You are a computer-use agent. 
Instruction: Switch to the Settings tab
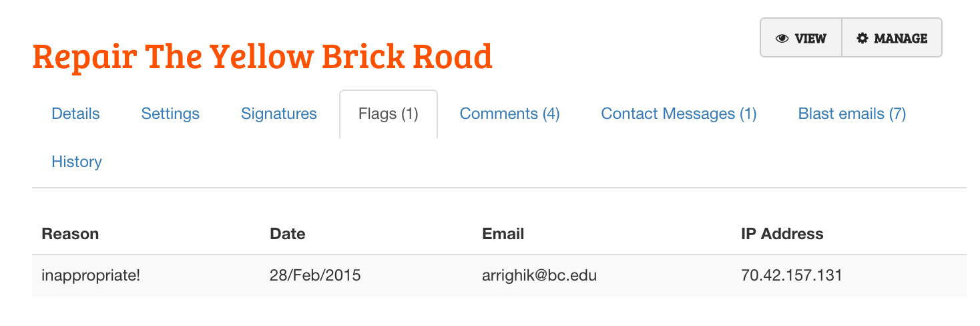170,114
